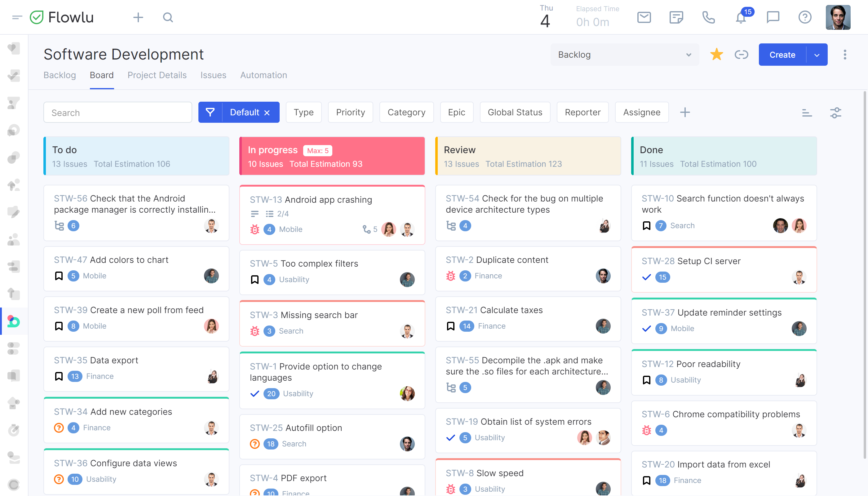This screenshot has height=496, width=868.
Task: Toggle the favorite star for this project
Action: (716, 55)
